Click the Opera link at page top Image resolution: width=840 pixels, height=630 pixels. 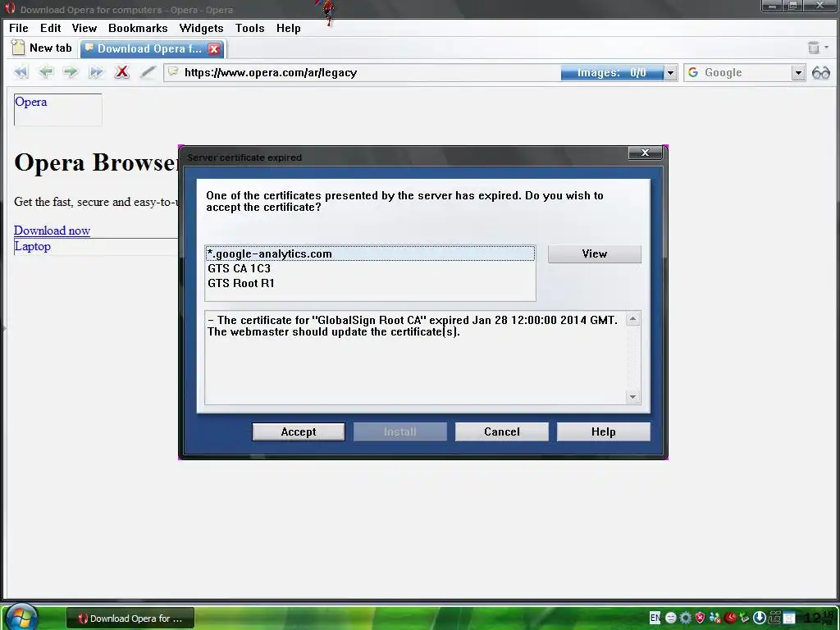click(x=30, y=102)
